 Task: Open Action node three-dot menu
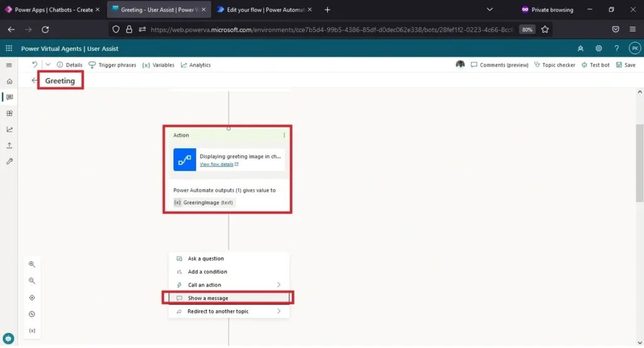[x=284, y=135]
